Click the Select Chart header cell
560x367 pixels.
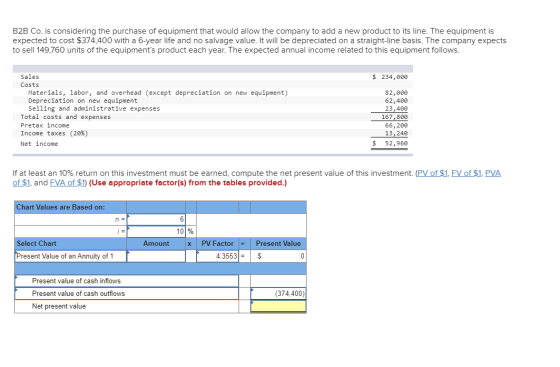coord(70,243)
